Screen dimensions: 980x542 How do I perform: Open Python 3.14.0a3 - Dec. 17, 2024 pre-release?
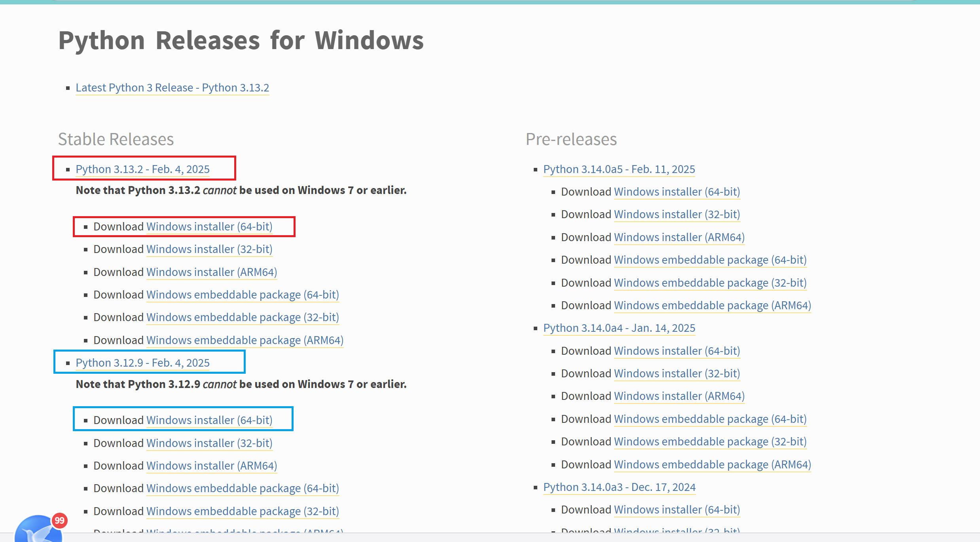(619, 487)
